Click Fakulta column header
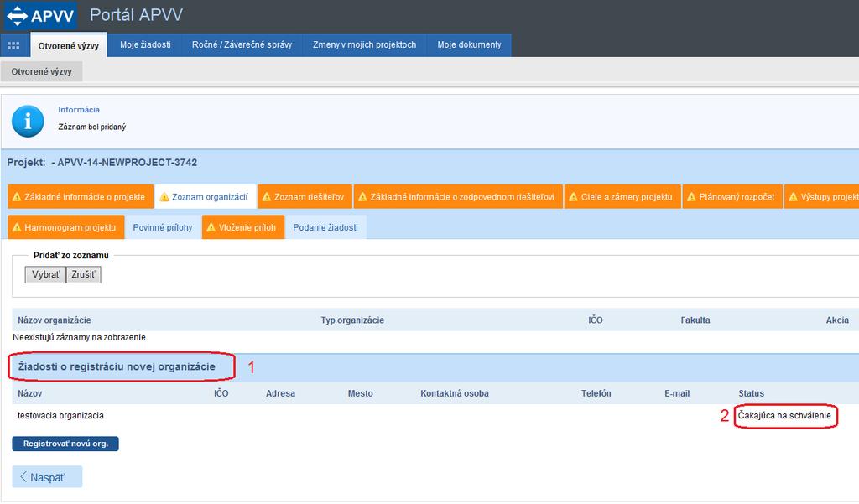This screenshot has width=859, height=504. (x=695, y=320)
